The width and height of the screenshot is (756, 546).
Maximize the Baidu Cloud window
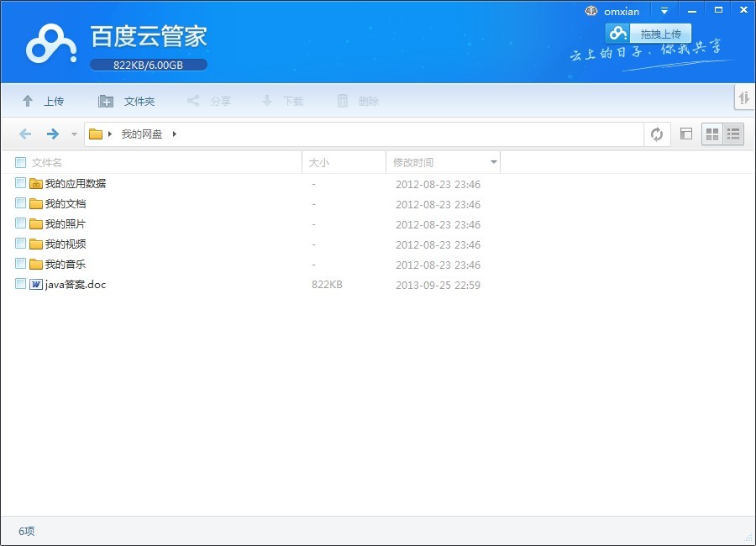(x=718, y=10)
